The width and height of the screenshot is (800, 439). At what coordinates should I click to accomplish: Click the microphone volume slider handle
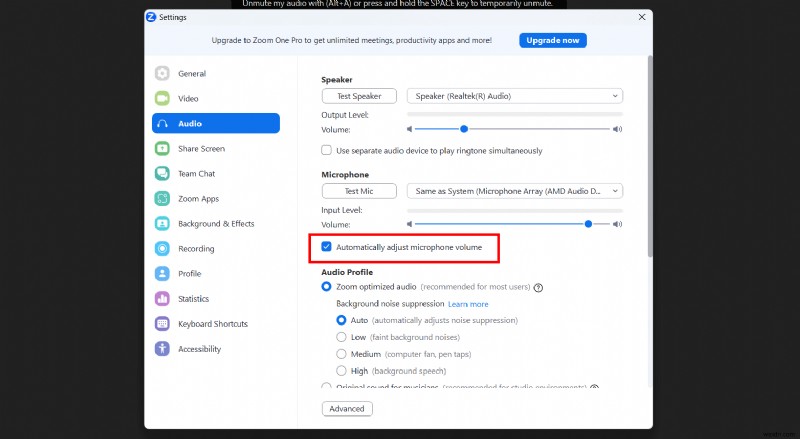[x=588, y=224]
